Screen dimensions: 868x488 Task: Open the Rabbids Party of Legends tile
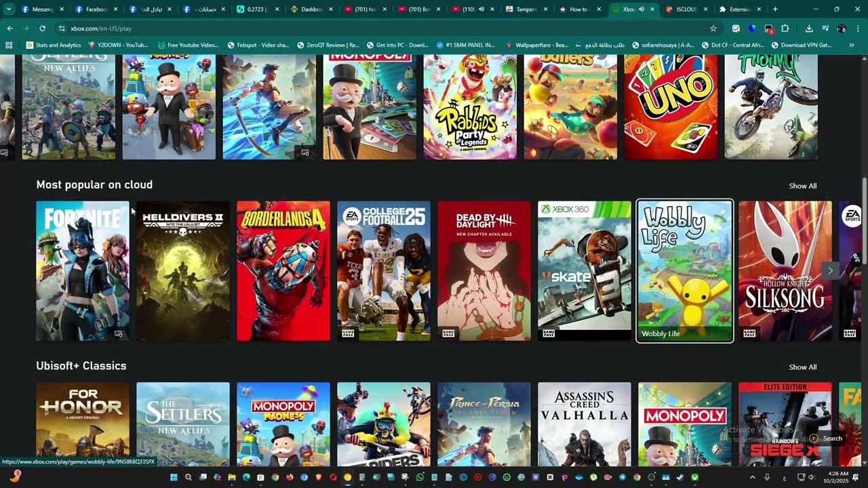[470, 107]
